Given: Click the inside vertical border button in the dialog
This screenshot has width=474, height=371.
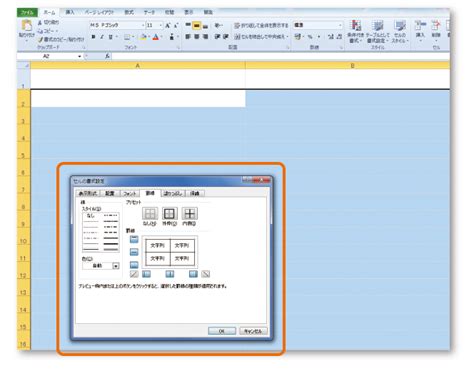Looking at the screenshot, I should [x=170, y=274].
